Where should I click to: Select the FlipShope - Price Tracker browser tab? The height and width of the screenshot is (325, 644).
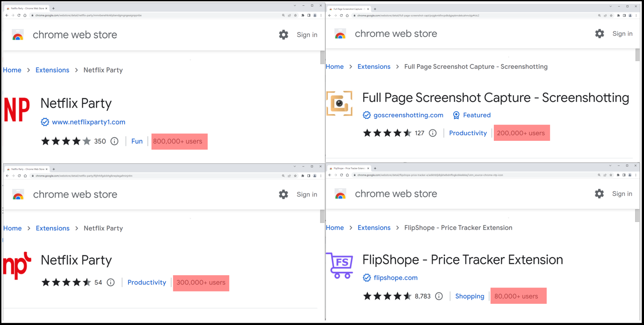(x=349, y=168)
